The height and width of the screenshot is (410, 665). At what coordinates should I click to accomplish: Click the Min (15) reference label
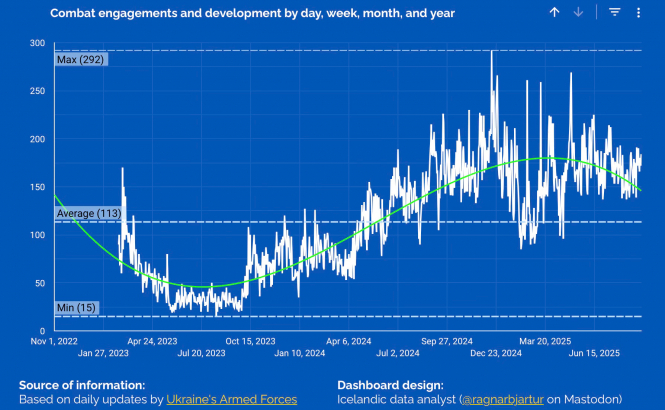[77, 307]
